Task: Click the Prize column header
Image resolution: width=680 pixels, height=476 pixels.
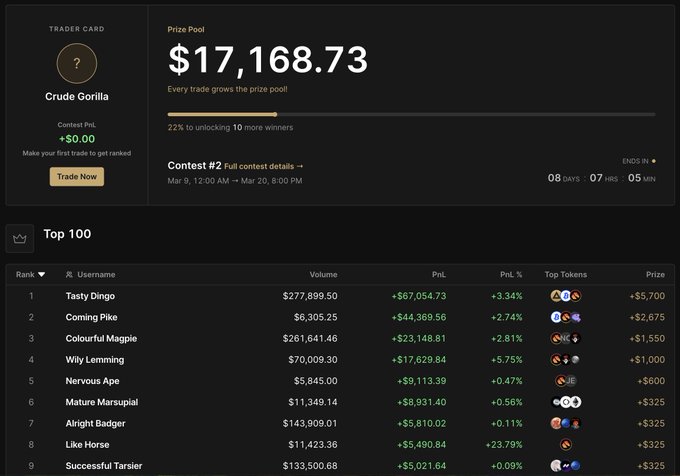Action: point(655,274)
